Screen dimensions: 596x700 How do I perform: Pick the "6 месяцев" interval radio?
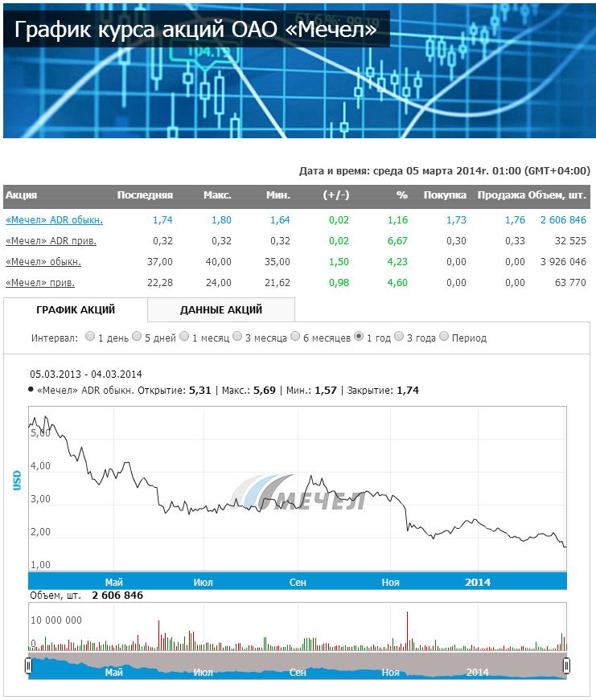coord(296,338)
